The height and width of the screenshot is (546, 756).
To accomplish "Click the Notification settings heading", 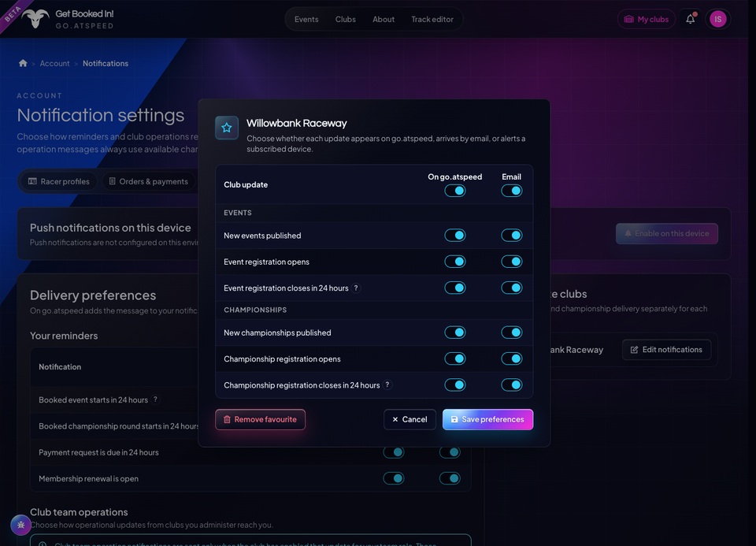I will pyautogui.click(x=100, y=115).
